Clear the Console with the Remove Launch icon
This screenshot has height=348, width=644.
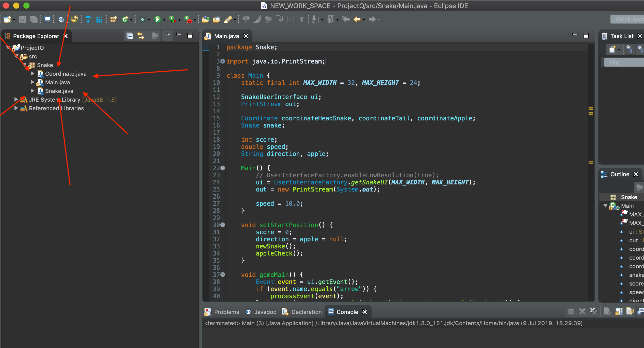click(582, 311)
